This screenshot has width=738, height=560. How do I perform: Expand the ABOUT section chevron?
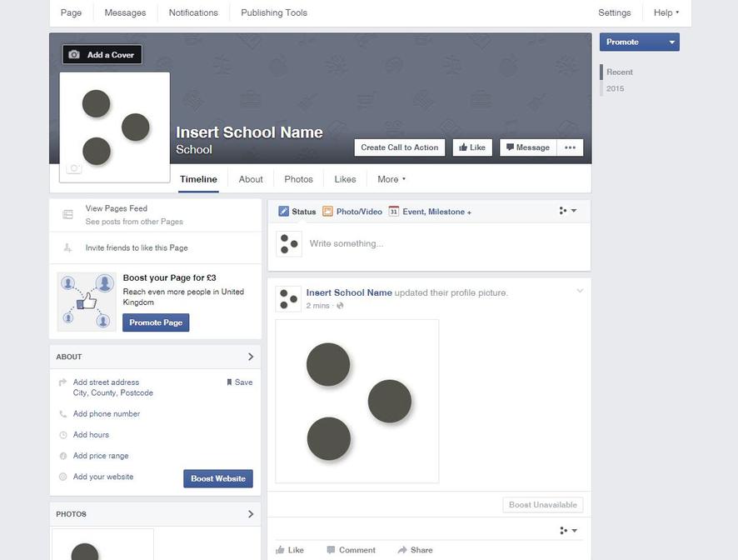(251, 357)
